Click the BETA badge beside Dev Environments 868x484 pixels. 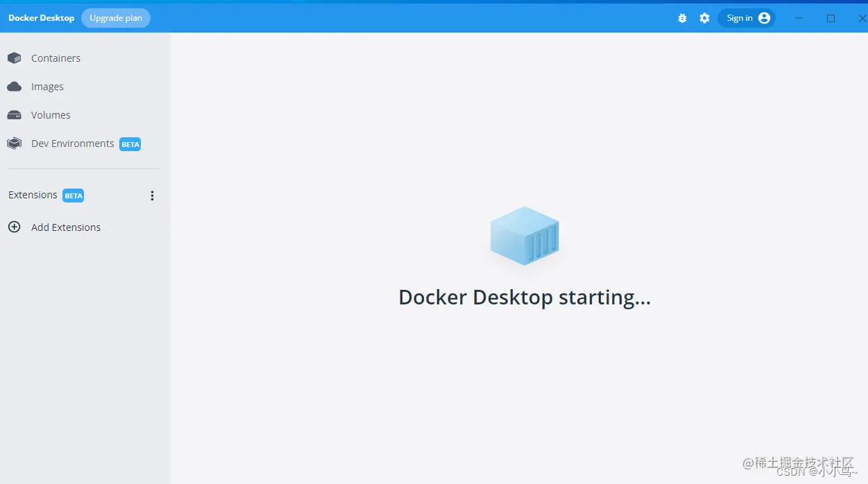pyautogui.click(x=130, y=144)
